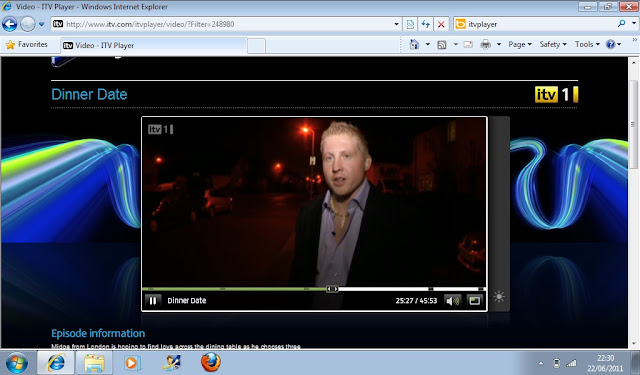Launch Firefox from the taskbar
Viewport: 640px width, 375px height.
[x=211, y=363]
